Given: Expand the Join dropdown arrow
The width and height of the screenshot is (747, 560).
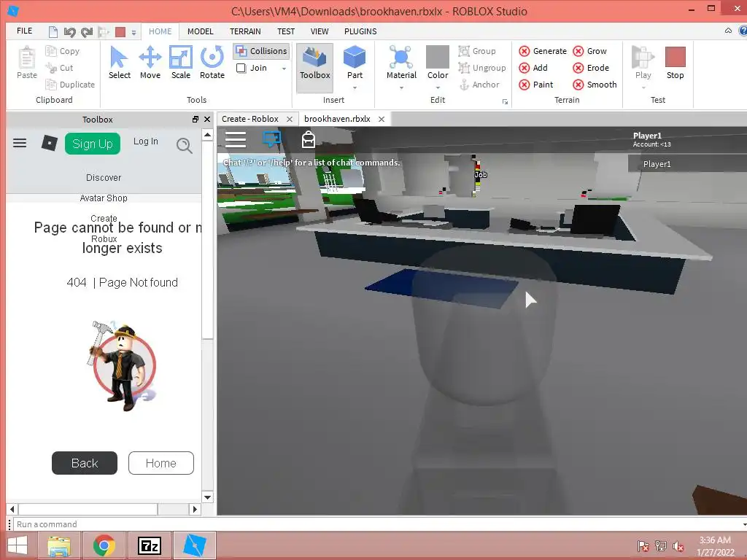Looking at the screenshot, I should [284, 69].
